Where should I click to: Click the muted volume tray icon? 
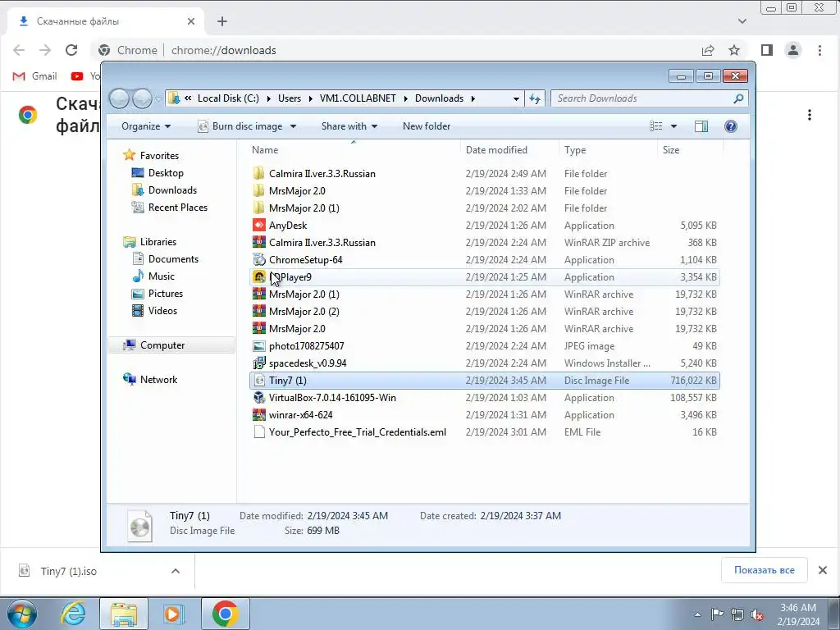tap(757, 614)
